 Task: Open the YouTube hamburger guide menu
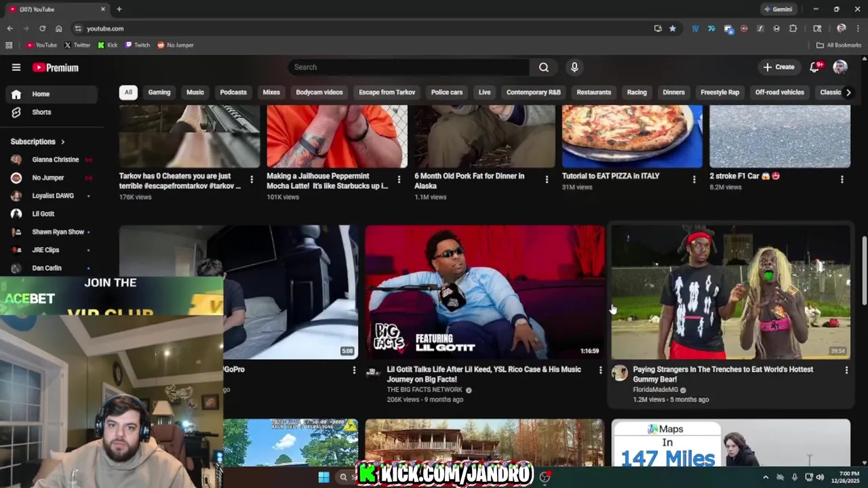pos(16,67)
